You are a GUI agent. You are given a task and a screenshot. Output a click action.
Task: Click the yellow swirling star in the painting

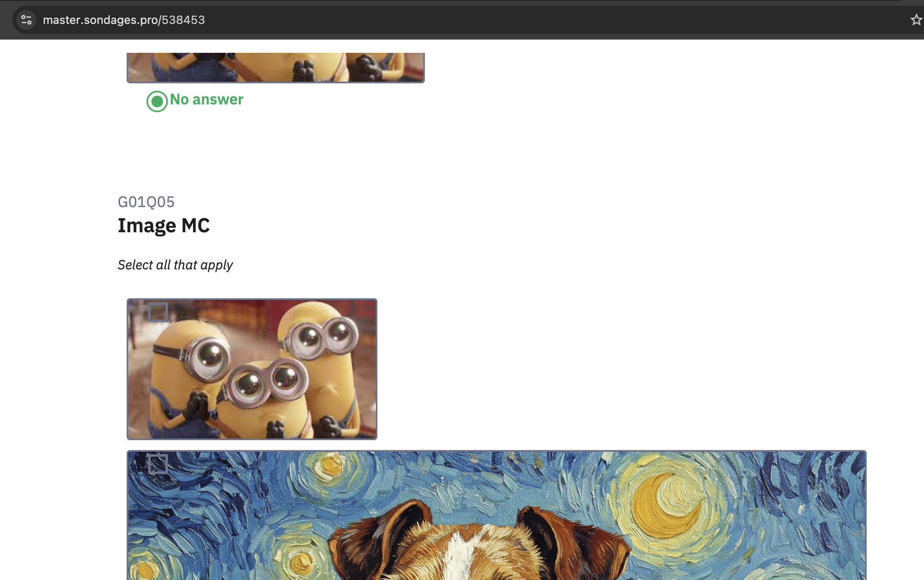pyautogui.click(x=330, y=465)
